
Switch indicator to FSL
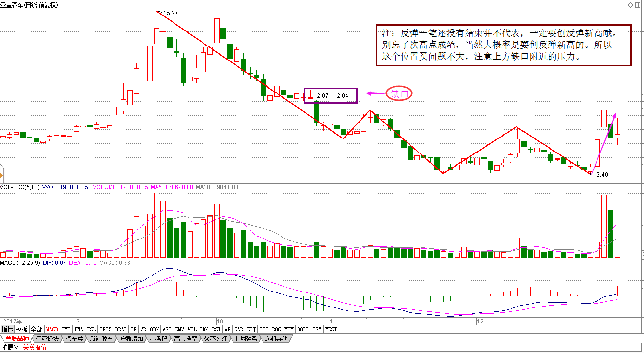pyautogui.click(x=92, y=329)
